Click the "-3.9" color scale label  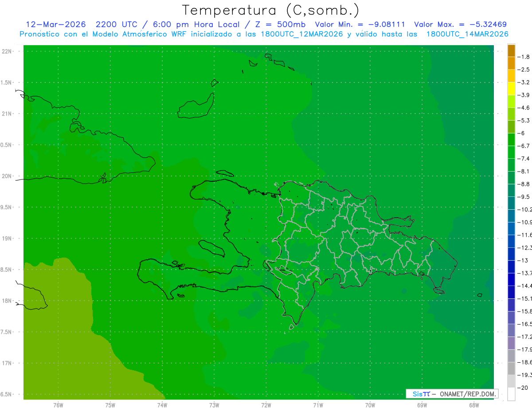tap(524, 95)
